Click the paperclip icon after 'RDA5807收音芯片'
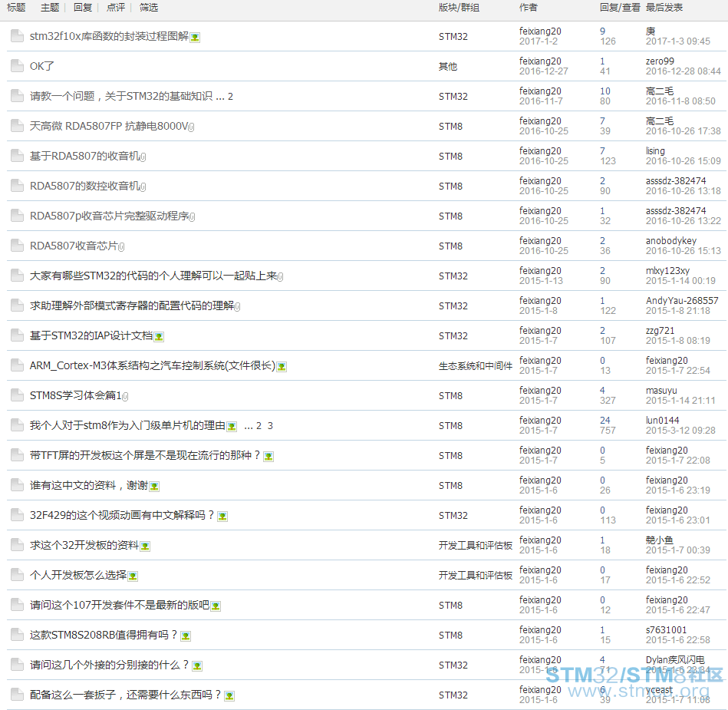This screenshot has width=728, height=710. 121,246
